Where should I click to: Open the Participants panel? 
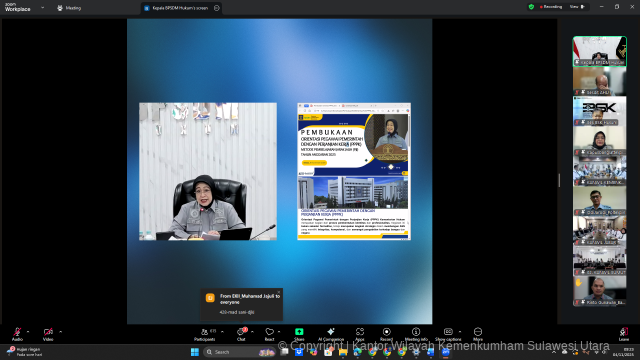[x=204, y=334]
